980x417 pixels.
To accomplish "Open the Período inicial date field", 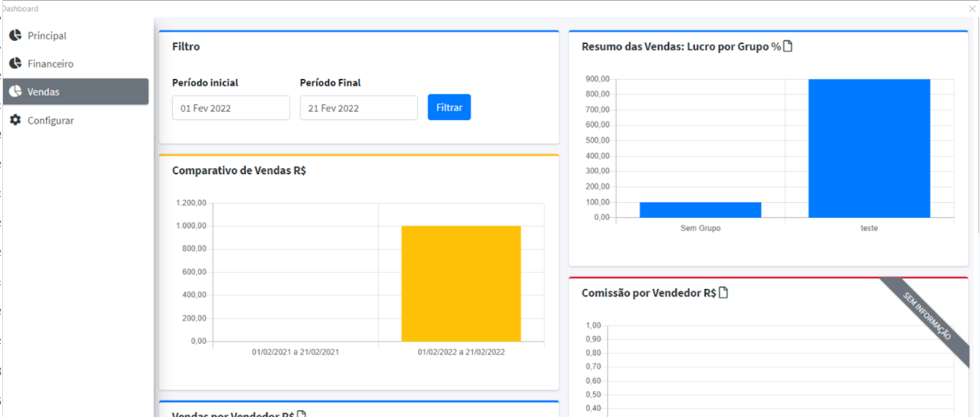I will coord(231,108).
